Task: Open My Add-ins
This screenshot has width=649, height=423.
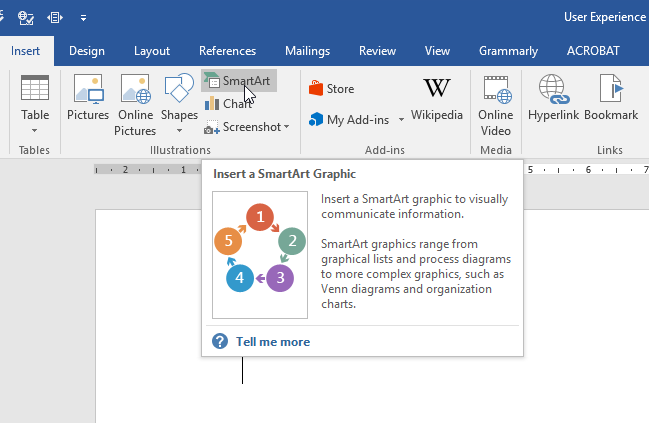Action: click(x=350, y=120)
